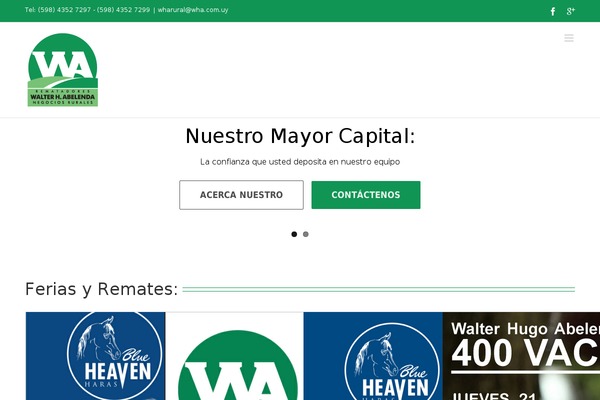Open the Google Plus icon link
This screenshot has width=600, height=400.
click(x=571, y=11)
